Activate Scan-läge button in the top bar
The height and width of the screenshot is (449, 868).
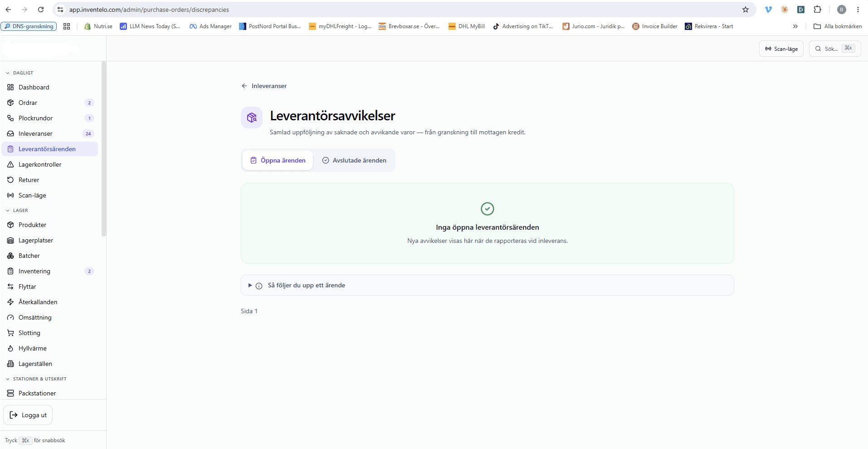coord(781,49)
